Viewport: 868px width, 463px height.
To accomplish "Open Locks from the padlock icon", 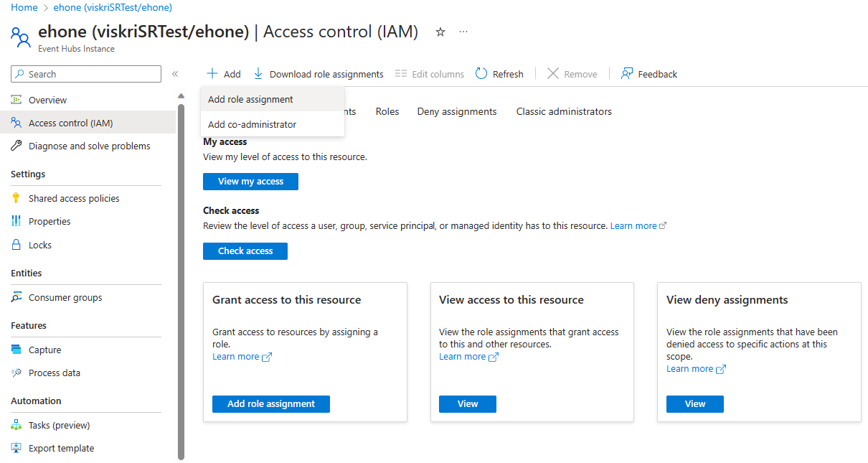I will [x=16, y=245].
